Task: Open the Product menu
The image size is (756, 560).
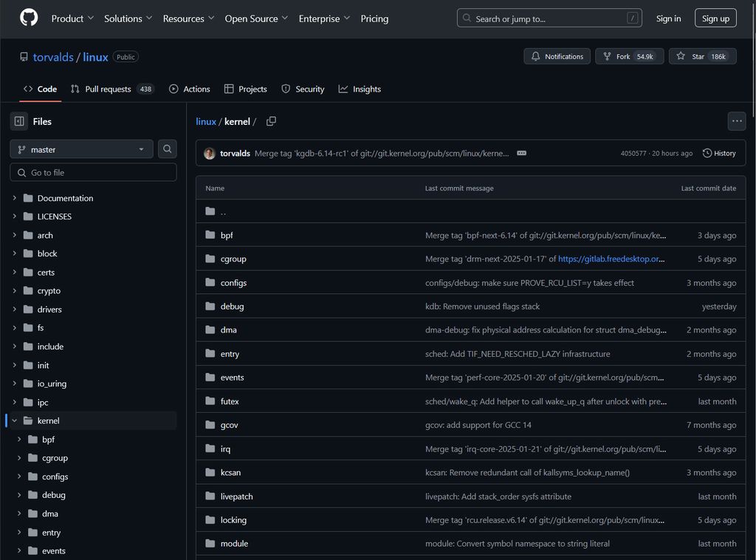Action: coord(72,19)
